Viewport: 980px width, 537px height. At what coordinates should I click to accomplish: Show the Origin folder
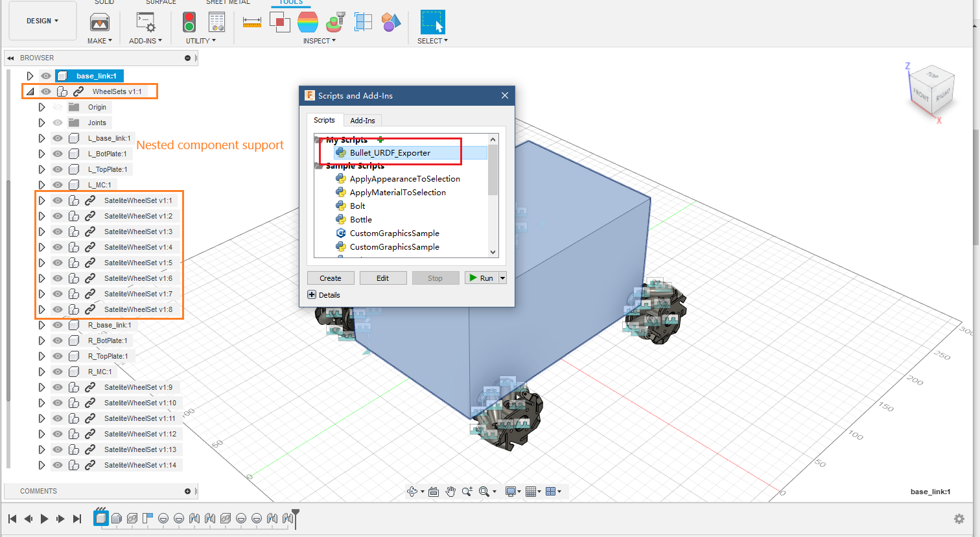[x=58, y=107]
